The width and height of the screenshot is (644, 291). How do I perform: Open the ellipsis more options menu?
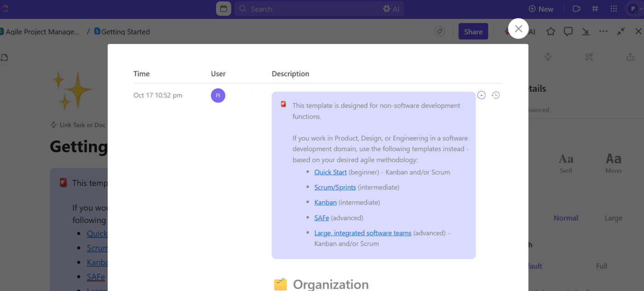pyautogui.click(x=604, y=31)
